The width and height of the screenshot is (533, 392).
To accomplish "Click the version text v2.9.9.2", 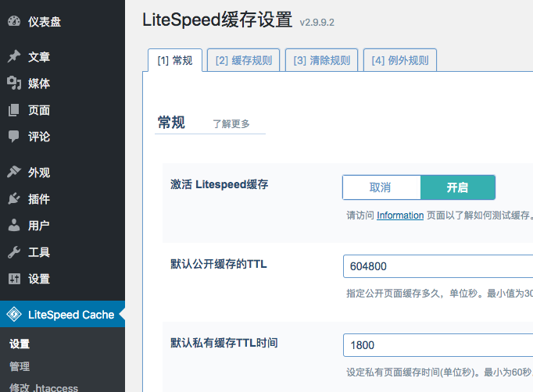I will [317, 23].
